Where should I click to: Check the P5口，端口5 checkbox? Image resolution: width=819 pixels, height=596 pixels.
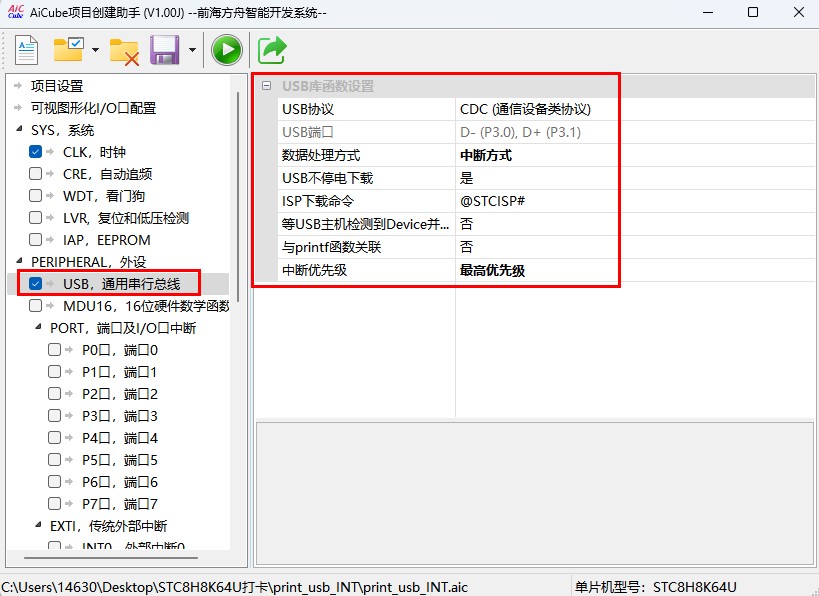[x=54, y=460]
